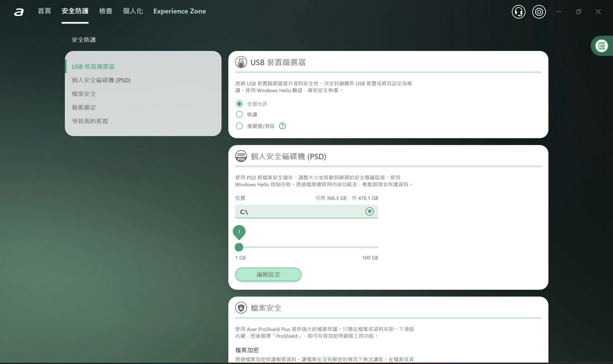Image resolution: width=613 pixels, height=364 pixels.
Task: Go to 動態鎖定 in the sidebar
Action: click(x=84, y=107)
